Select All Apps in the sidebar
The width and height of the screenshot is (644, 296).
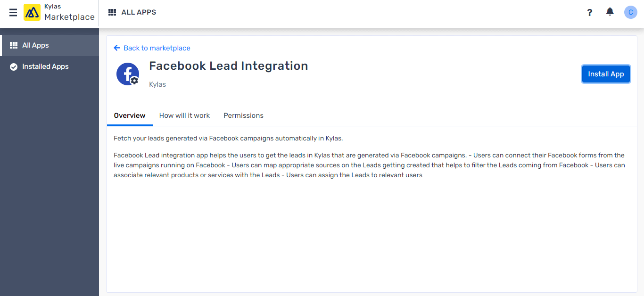pos(35,45)
